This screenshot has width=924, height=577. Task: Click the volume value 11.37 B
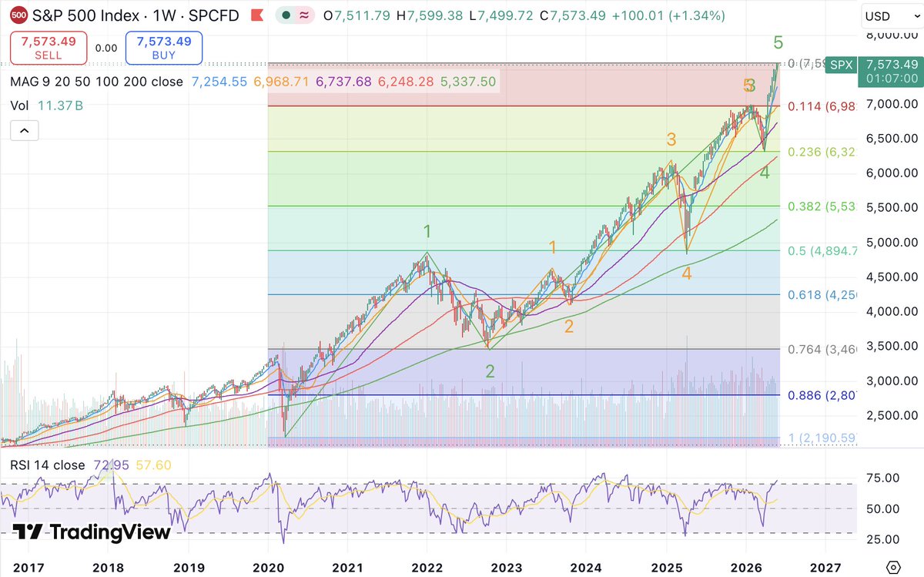click(x=61, y=106)
